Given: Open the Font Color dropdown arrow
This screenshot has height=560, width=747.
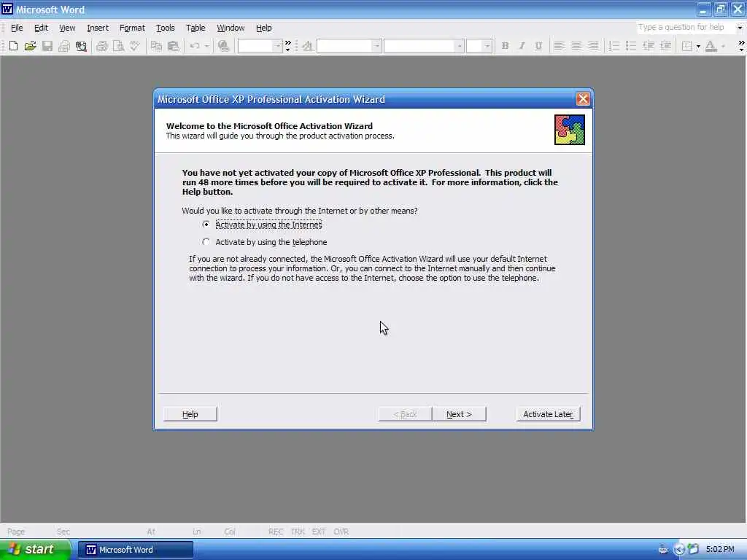Looking at the screenshot, I should (x=723, y=46).
